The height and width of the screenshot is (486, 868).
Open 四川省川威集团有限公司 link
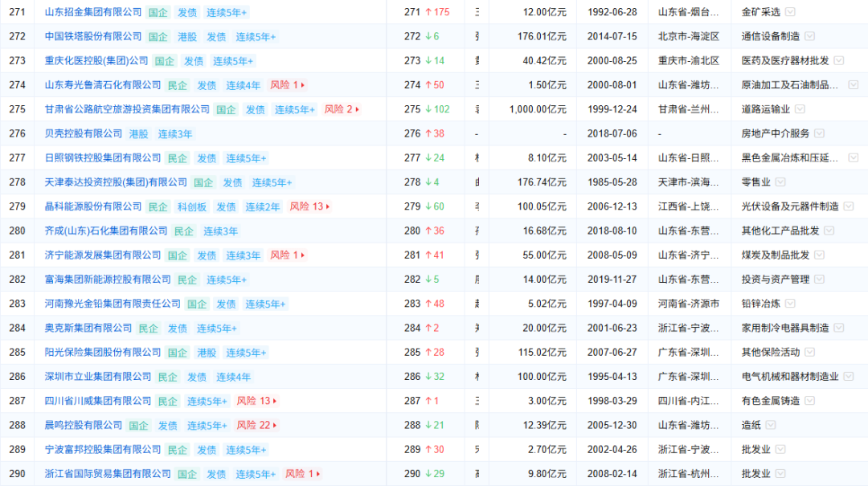[x=98, y=401]
